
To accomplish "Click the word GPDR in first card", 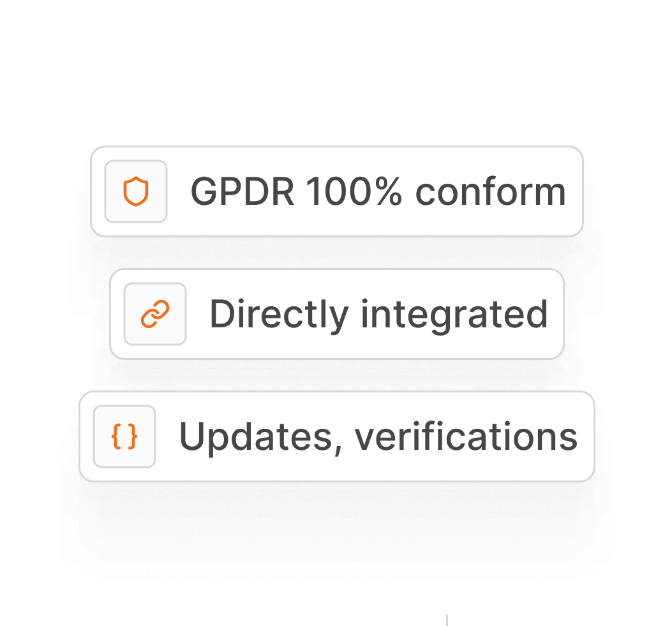I will click(242, 191).
